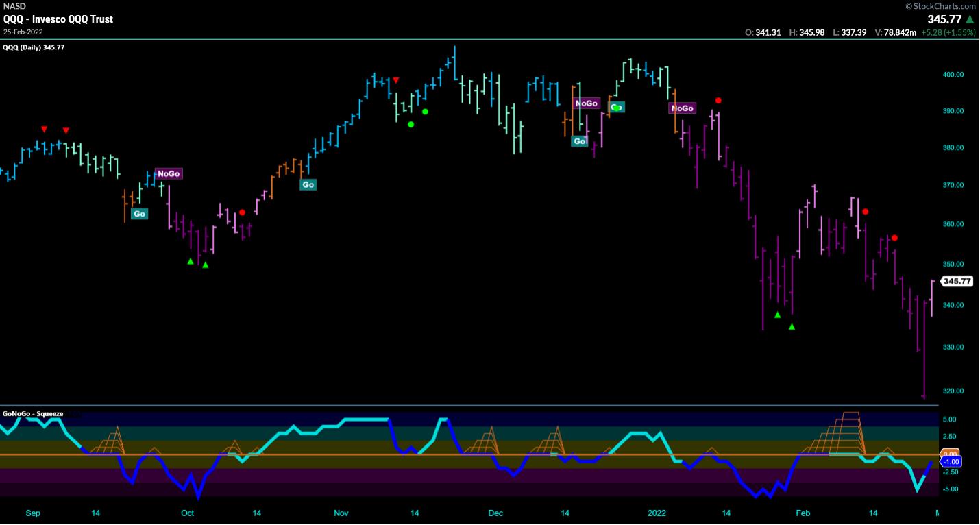This screenshot has height=525, width=980.
Task: Click the green up arrow beside the header price
Action: point(970,20)
